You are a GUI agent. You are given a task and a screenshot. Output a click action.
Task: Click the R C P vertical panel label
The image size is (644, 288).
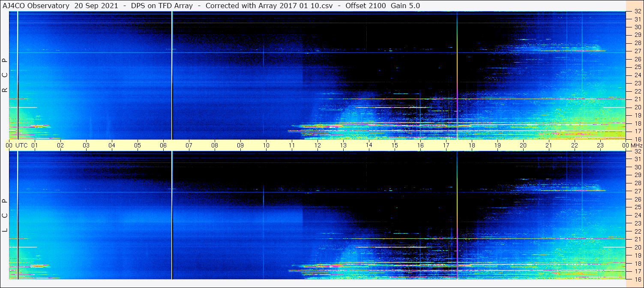tap(5, 75)
